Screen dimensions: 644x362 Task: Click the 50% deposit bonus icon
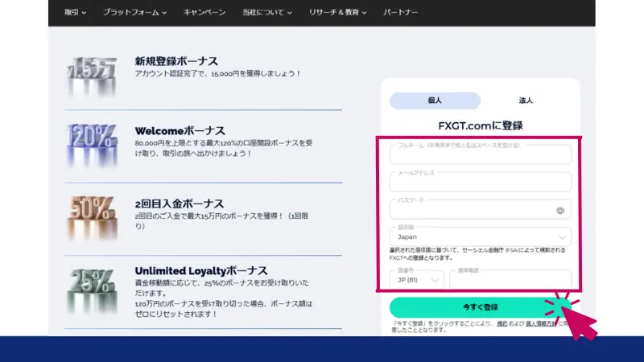pos(92,217)
